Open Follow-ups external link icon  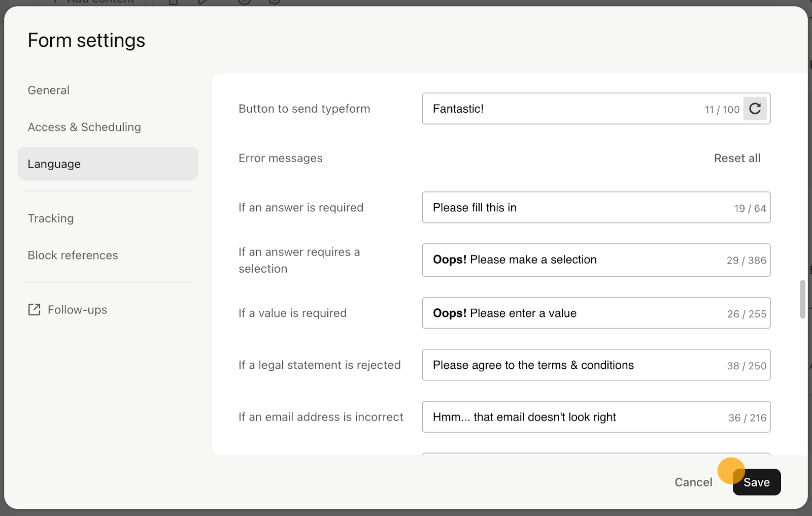pos(34,310)
